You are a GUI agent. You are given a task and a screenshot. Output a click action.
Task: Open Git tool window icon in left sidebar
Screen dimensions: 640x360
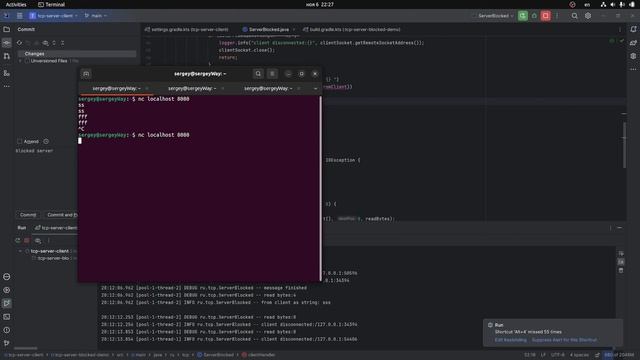point(7,343)
